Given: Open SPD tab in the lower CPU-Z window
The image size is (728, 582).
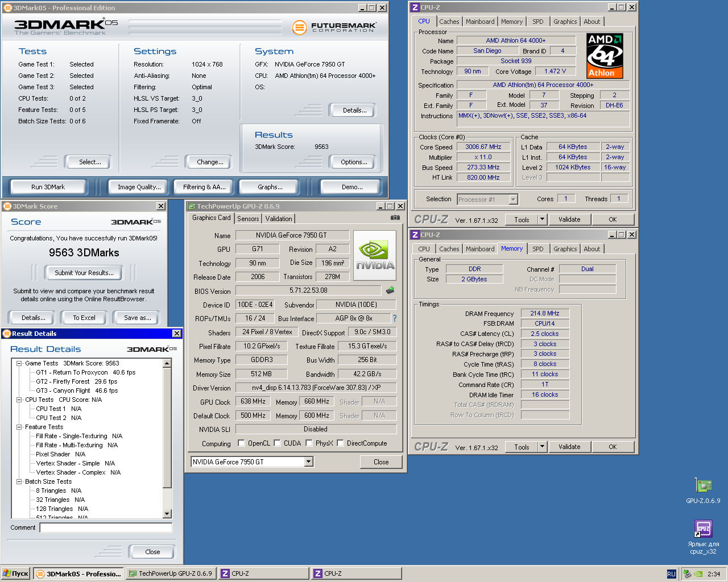Looking at the screenshot, I should (x=538, y=249).
